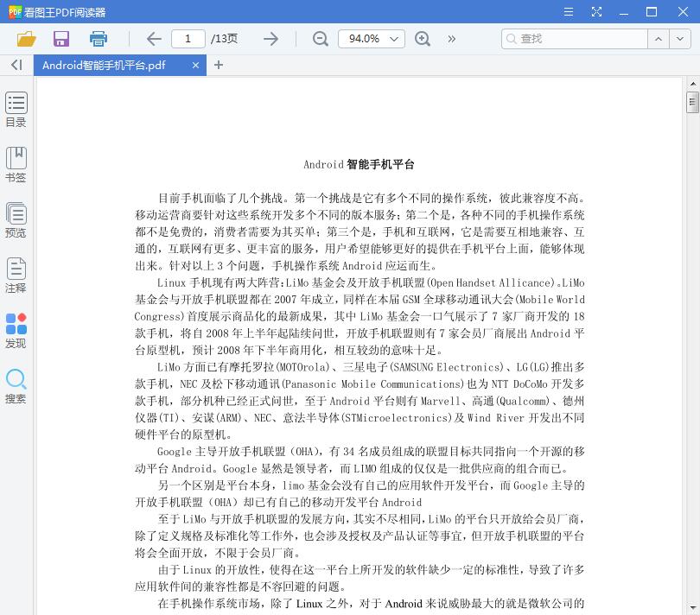Open the 搜索 search panel in sidebar
Screen dimensions: 700x615
(16, 385)
